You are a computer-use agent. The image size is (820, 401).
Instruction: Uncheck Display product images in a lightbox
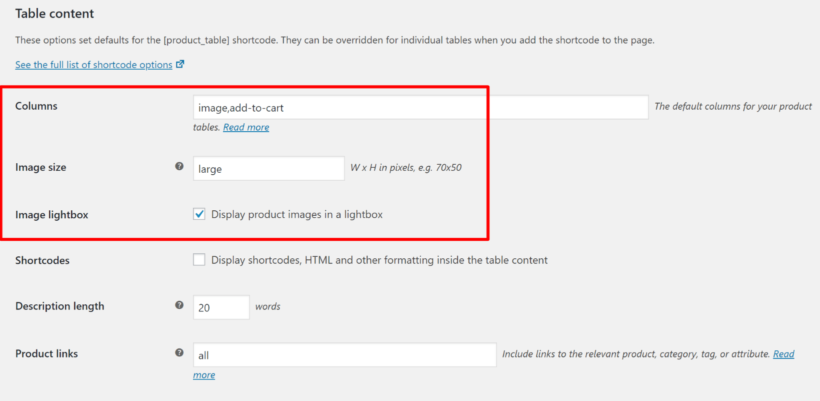coord(199,214)
